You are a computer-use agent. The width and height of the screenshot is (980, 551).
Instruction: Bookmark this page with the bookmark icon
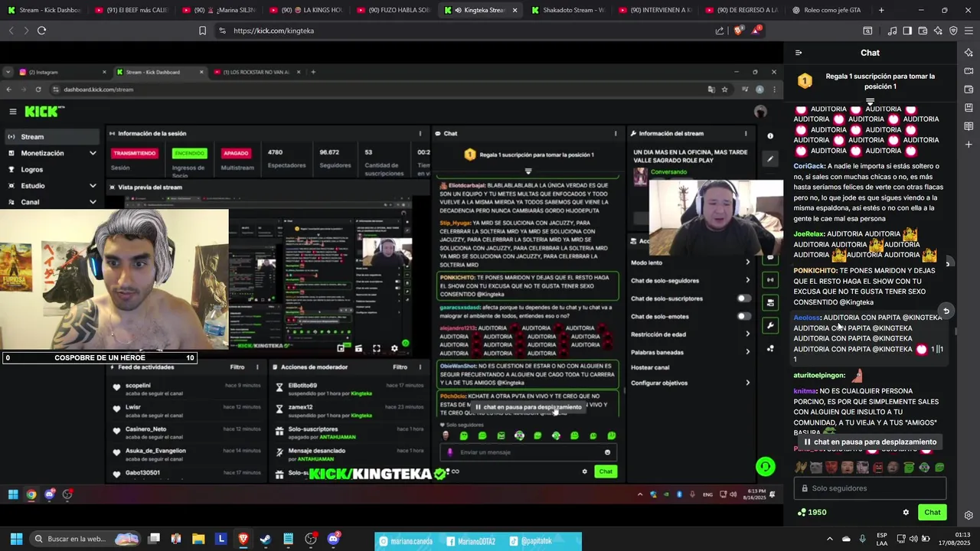[202, 31]
